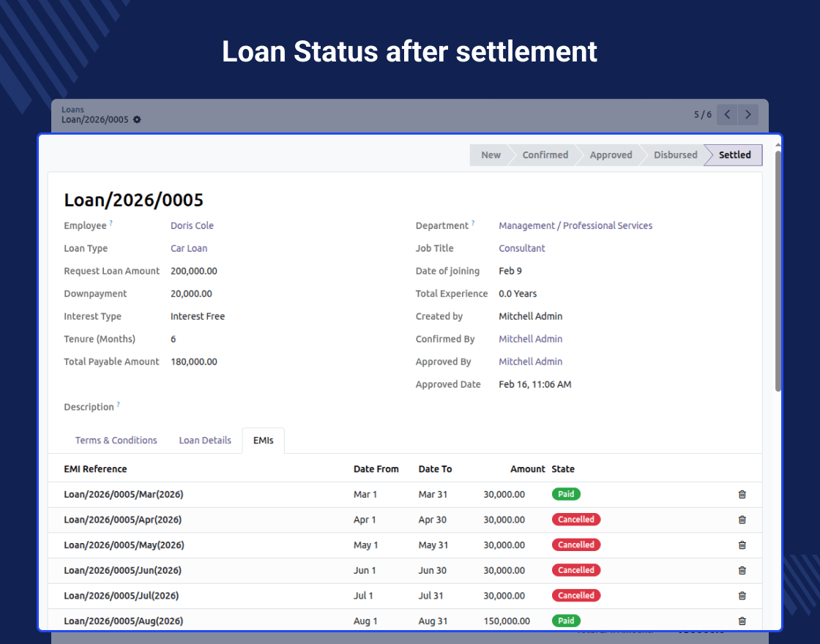Open Management / Professional Services department link
The image size is (820, 644).
(x=575, y=226)
